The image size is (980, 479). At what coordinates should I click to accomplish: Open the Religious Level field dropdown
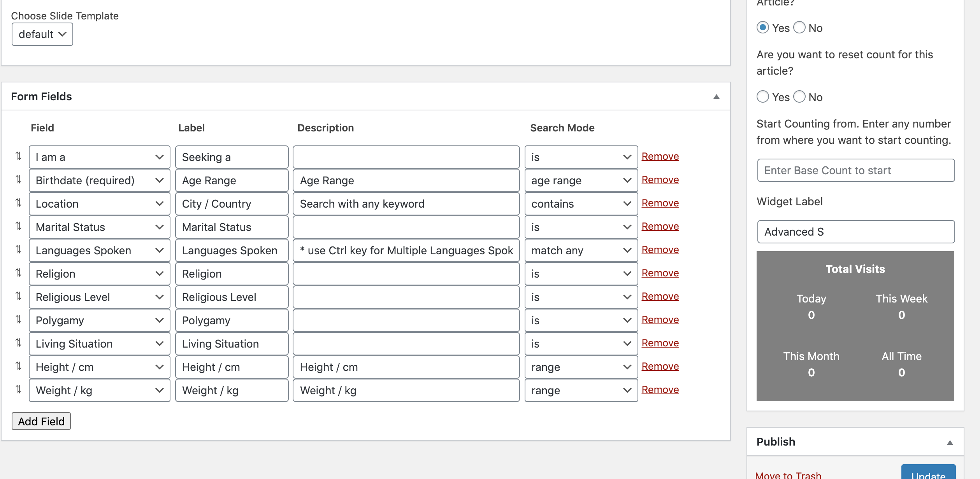(100, 297)
